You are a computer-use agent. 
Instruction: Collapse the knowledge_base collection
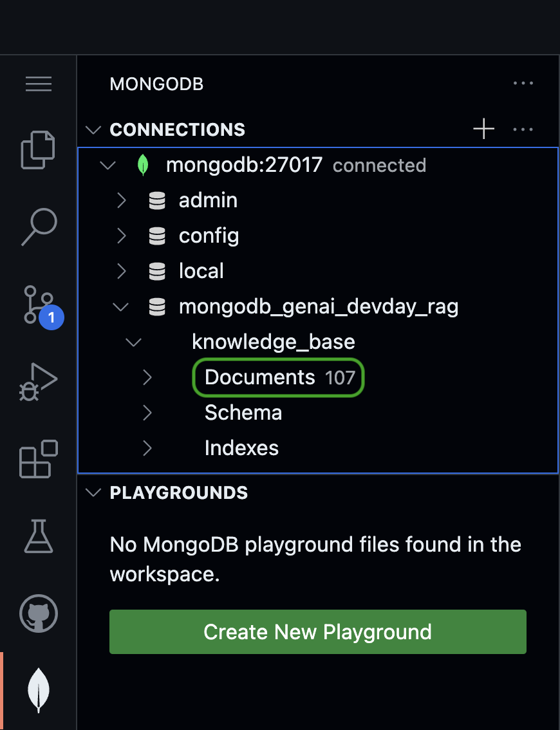coord(134,342)
